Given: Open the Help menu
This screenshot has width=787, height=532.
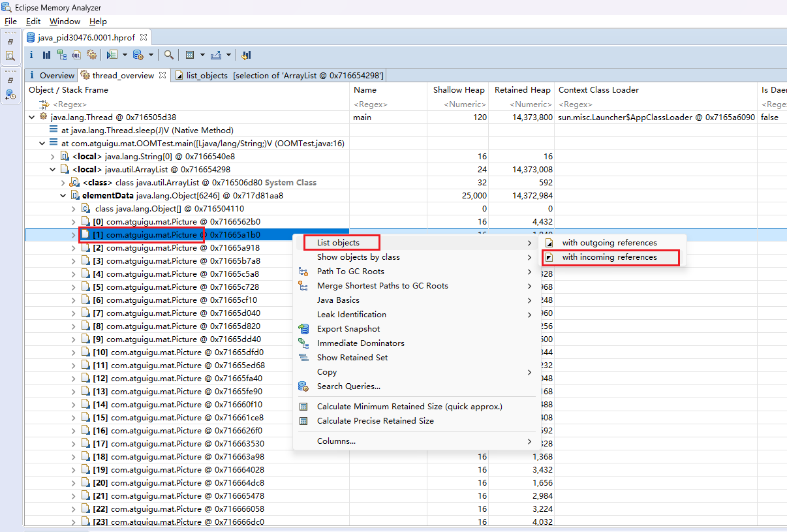Looking at the screenshot, I should [x=98, y=22].
